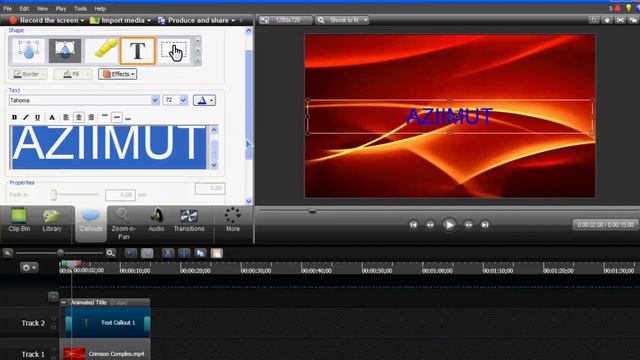Screen dimensions: 640x360
Task: Align text left
Action: [x=66, y=118]
